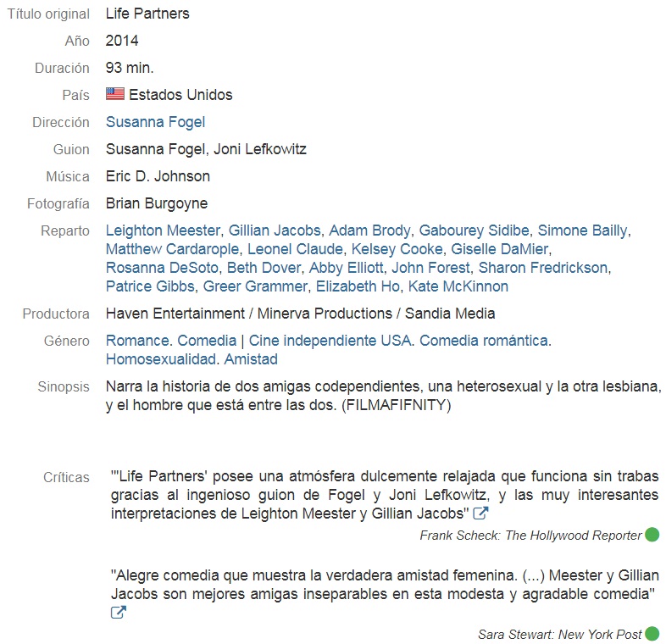Screen dimensions: 666x644
Task: Click the Dirección field label
Action: pyautogui.click(x=61, y=122)
